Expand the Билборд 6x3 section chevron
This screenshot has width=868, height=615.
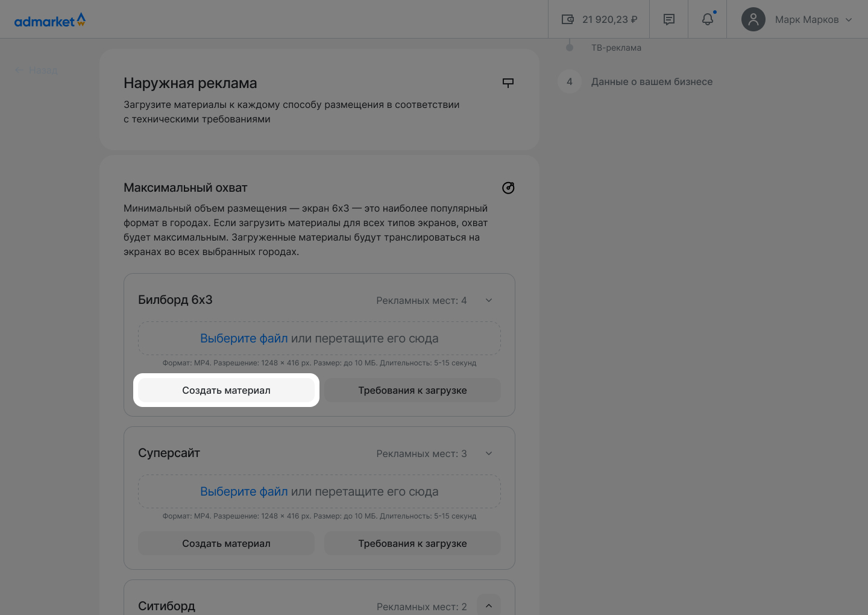489,300
